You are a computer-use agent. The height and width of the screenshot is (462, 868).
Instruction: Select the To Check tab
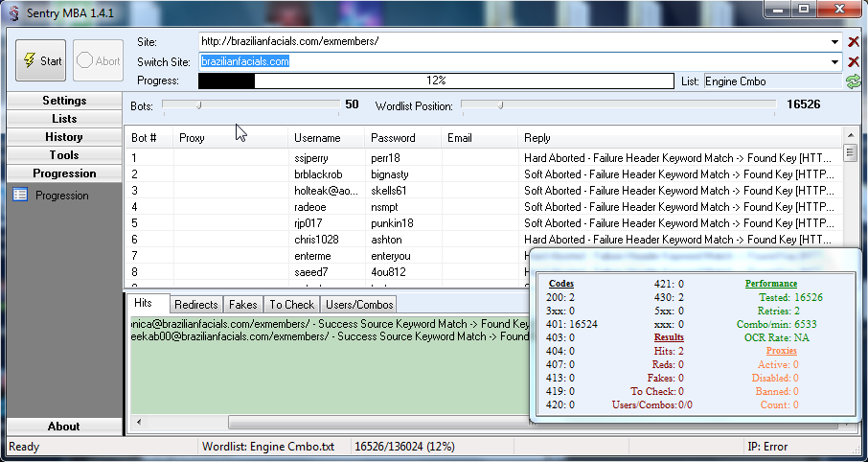coord(291,304)
